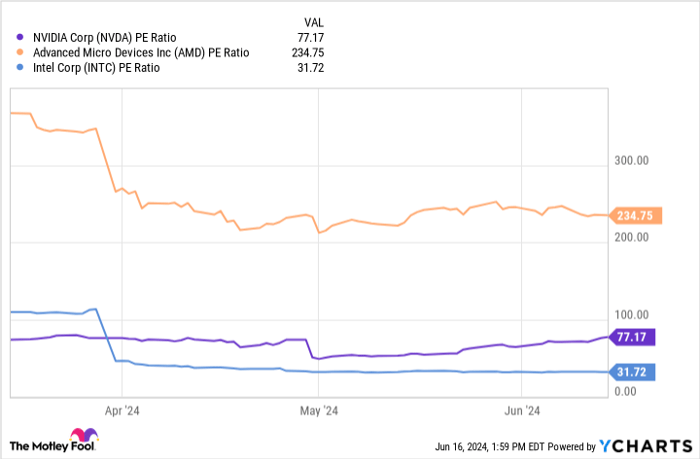Click the blue Intel legend dot

point(20,68)
